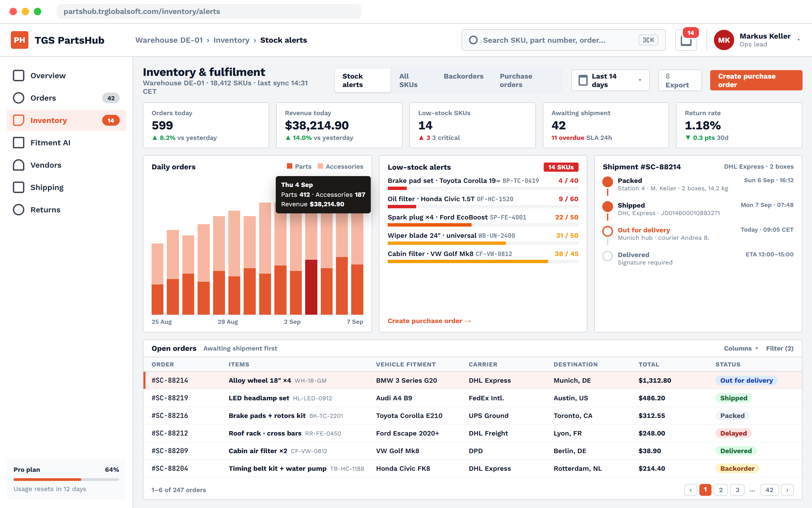Click the orange Create purchase order button
This screenshot has width=812, height=508.
click(756, 80)
